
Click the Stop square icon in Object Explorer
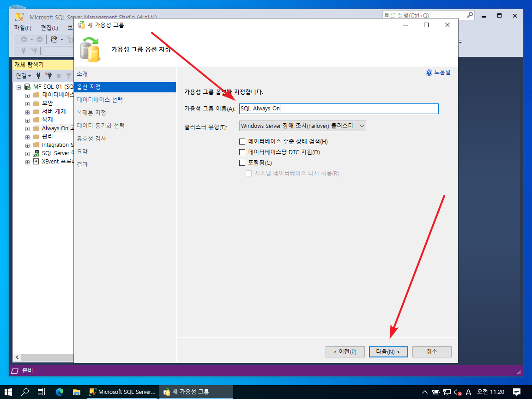(59, 76)
